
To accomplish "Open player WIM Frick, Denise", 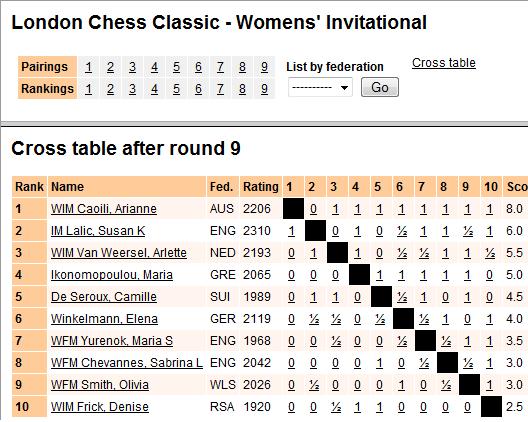I will coord(100,407).
